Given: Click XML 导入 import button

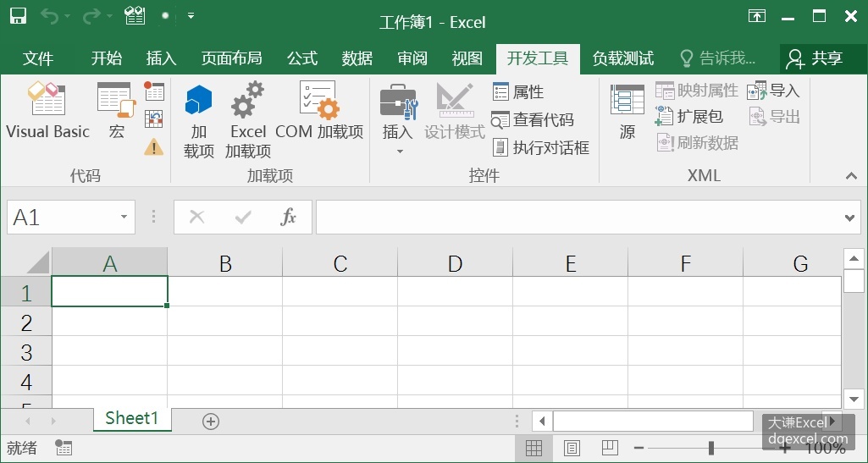Looking at the screenshot, I should click(x=773, y=91).
